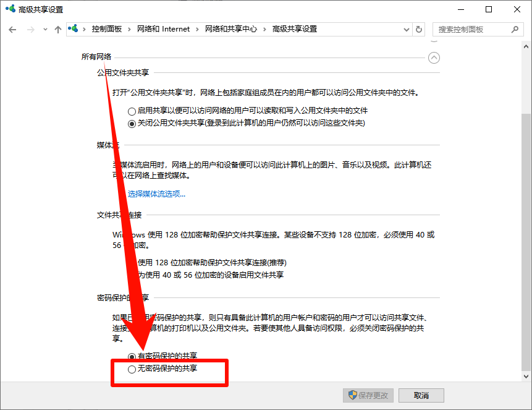
Task: Select 无密码保护的共享 option
Action: [132, 369]
